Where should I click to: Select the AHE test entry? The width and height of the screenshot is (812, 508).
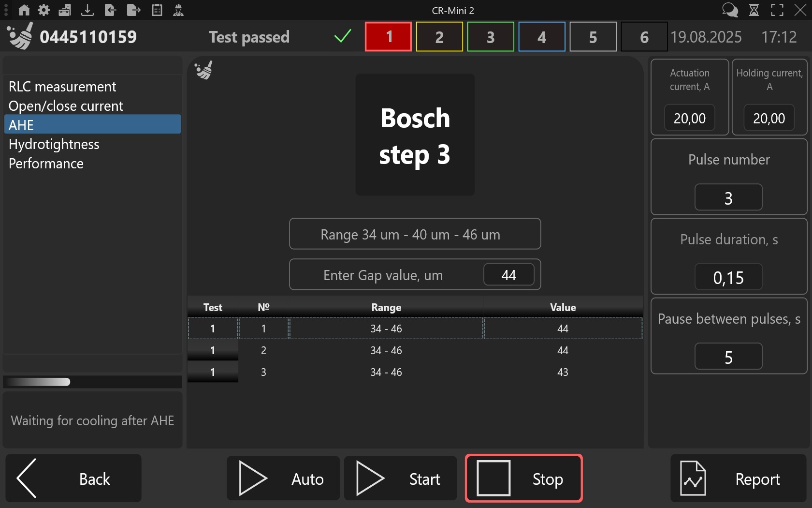(x=92, y=125)
